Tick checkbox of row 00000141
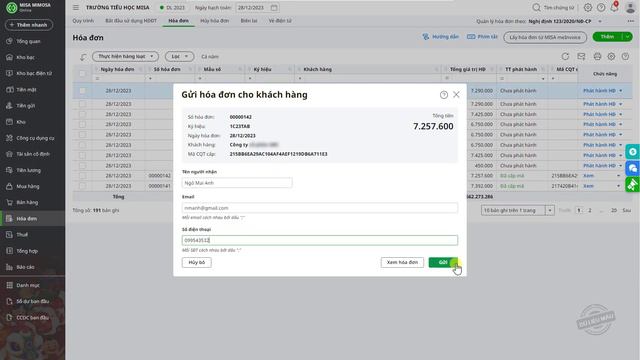 coord(82,186)
